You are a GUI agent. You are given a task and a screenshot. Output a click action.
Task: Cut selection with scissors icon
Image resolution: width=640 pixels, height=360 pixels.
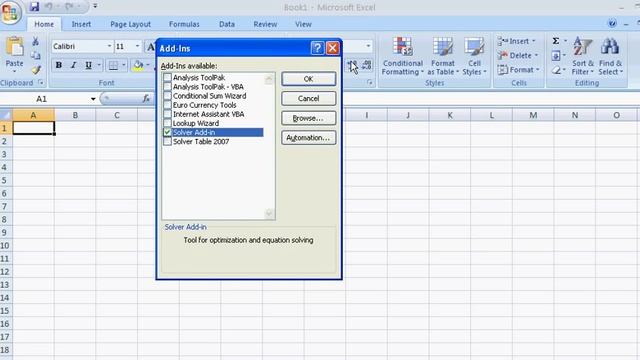pos(36,41)
